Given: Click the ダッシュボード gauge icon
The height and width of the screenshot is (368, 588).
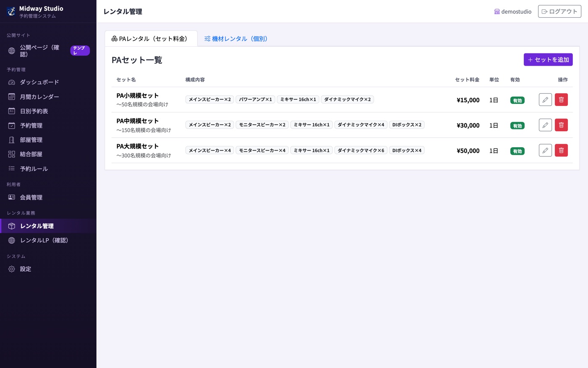Looking at the screenshot, I should click(x=12, y=82).
